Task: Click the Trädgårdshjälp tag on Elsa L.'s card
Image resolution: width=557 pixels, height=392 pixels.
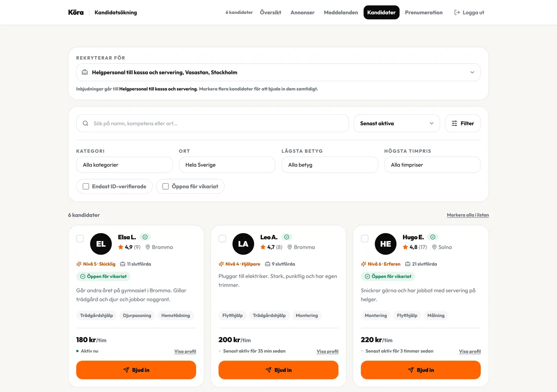Action: [97, 315]
